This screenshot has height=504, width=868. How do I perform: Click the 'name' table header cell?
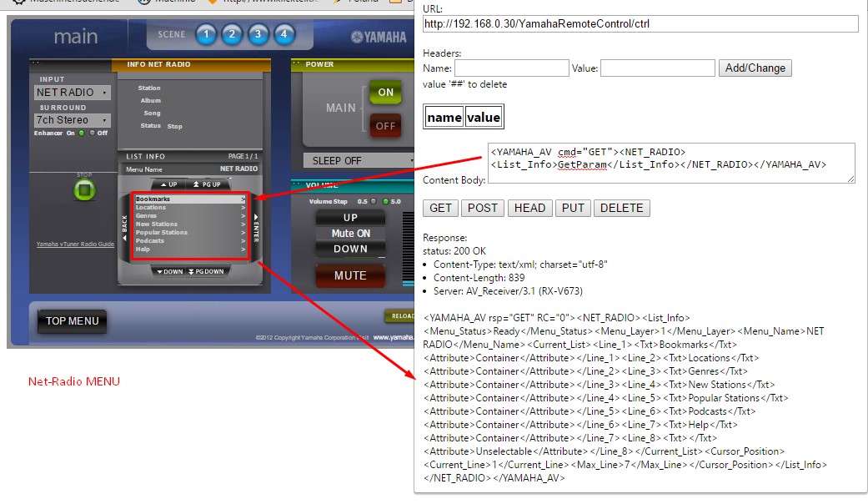pyautogui.click(x=444, y=118)
